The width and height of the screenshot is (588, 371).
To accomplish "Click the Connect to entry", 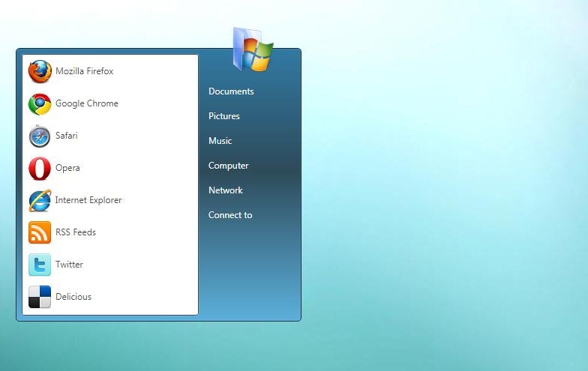I will 230,215.
